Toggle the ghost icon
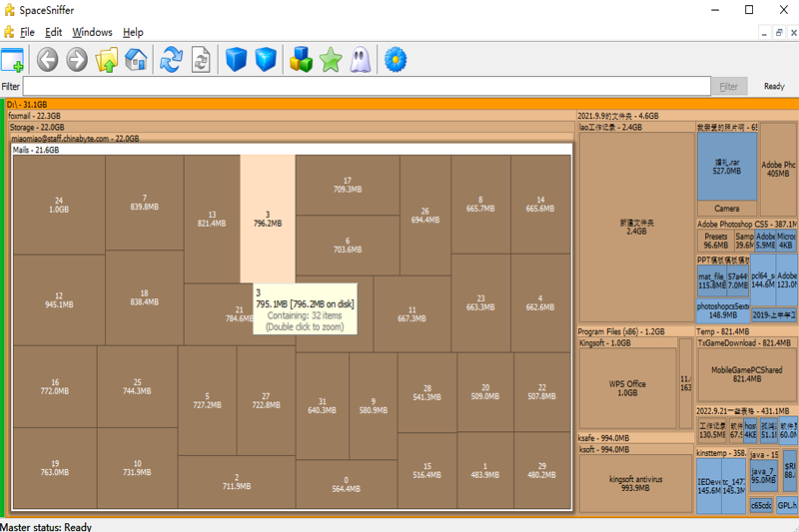This screenshot has height=532, width=799. pos(360,60)
